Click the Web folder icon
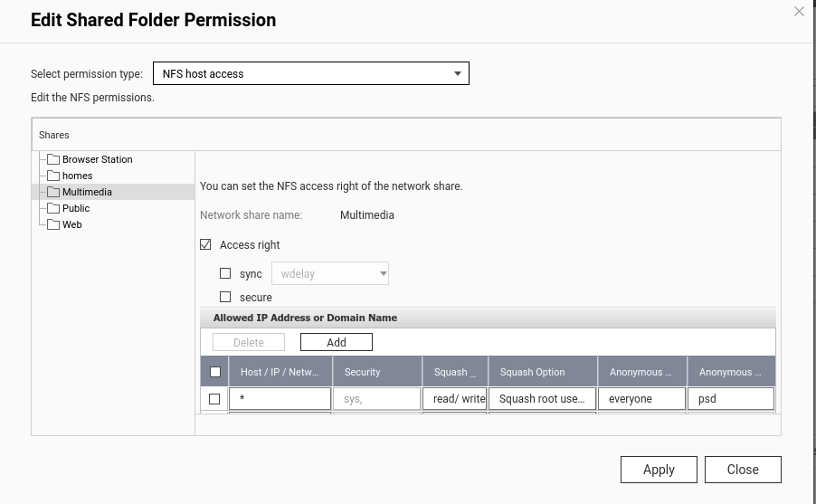Image resolution: width=816 pixels, height=504 pixels. click(x=53, y=224)
